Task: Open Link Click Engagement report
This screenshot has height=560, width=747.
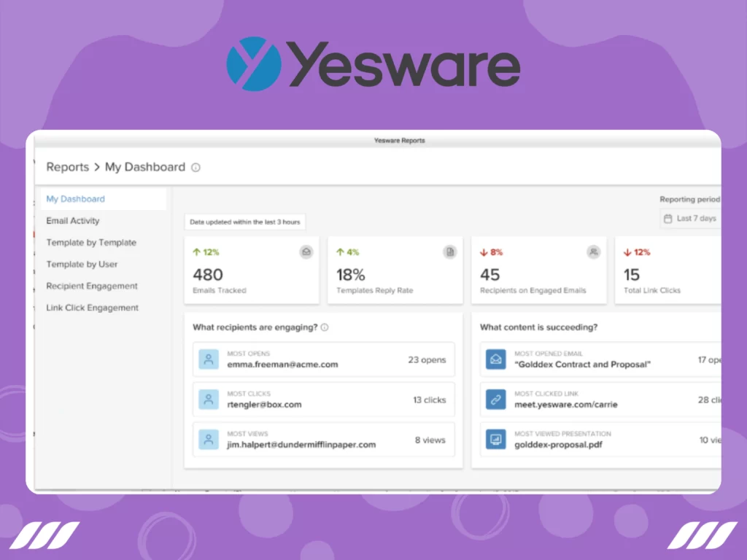Action: click(x=92, y=308)
